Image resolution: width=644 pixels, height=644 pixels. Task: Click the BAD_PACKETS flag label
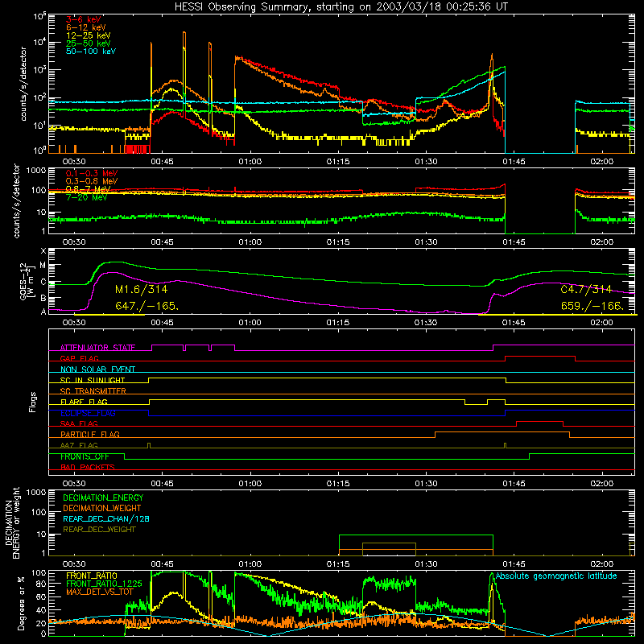coord(88,467)
